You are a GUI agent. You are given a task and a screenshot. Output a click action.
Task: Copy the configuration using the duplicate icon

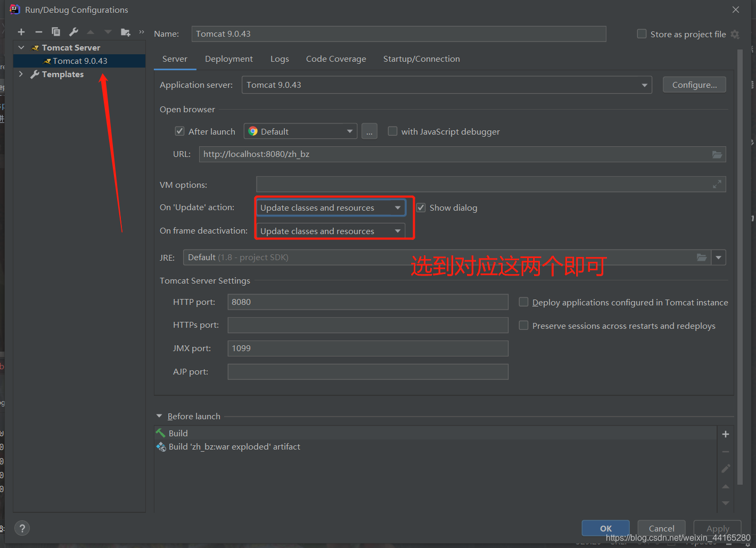point(56,32)
